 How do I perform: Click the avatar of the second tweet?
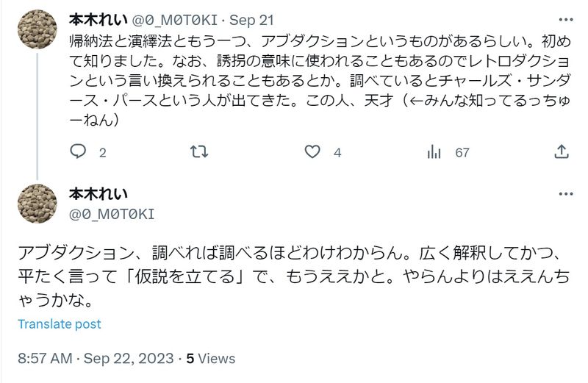coord(37,204)
